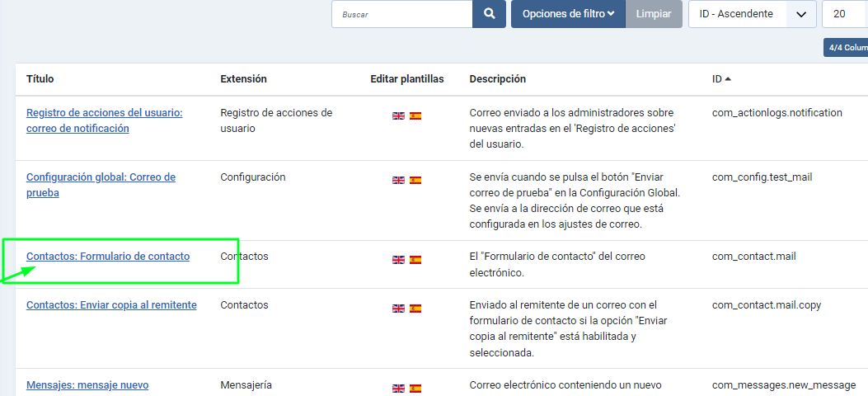Click Spanish flag for Formulario de contacto

point(415,260)
